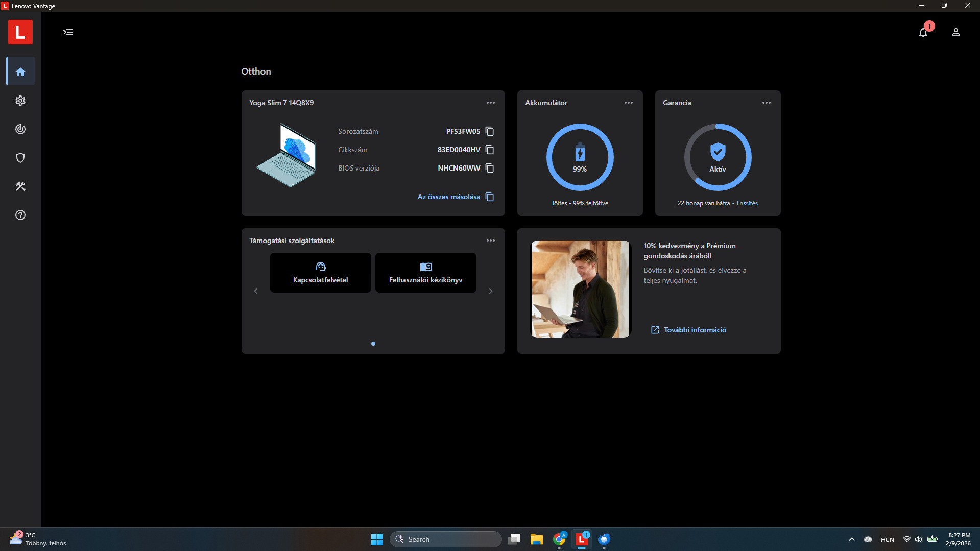The image size is (980, 551).
Task: Open Garancia card options menu
Action: pos(767,103)
